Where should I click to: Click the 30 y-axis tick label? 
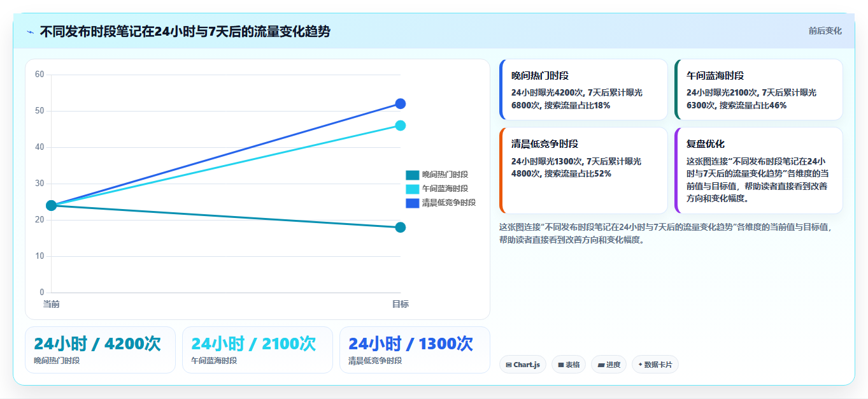(39, 184)
